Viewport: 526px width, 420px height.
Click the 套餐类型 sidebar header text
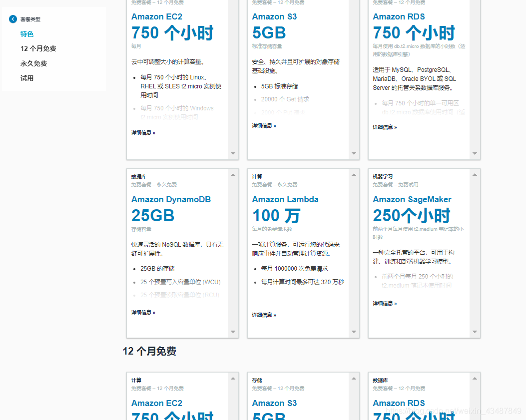[30, 19]
